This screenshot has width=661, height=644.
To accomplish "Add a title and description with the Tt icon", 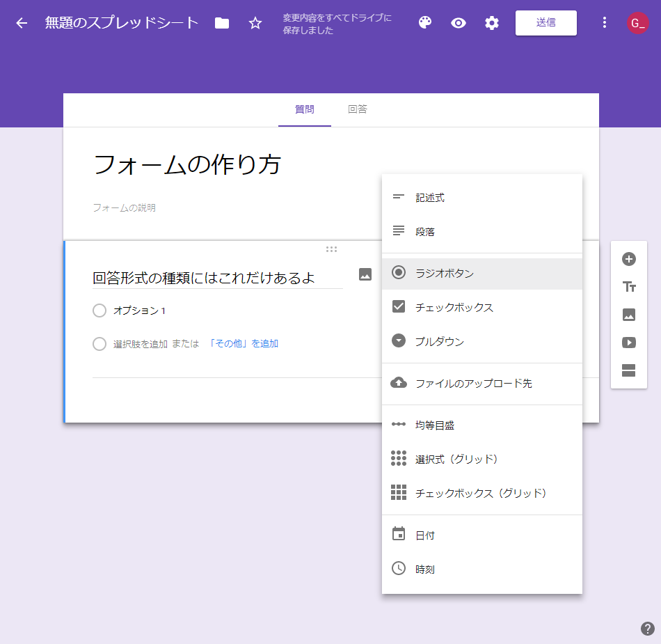I will tap(629, 287).
